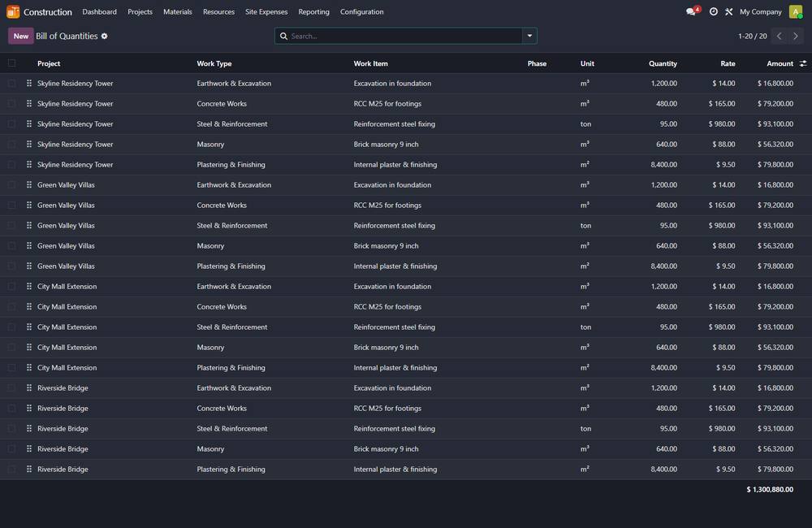
Task: Open the Dashboard menu
Action: (x=99, y=11)
